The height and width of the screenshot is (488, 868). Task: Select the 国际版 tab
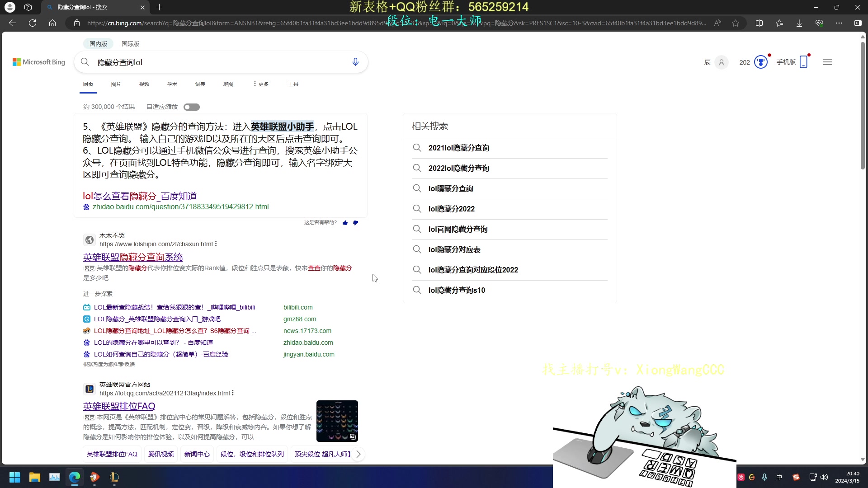click(130, 43)
